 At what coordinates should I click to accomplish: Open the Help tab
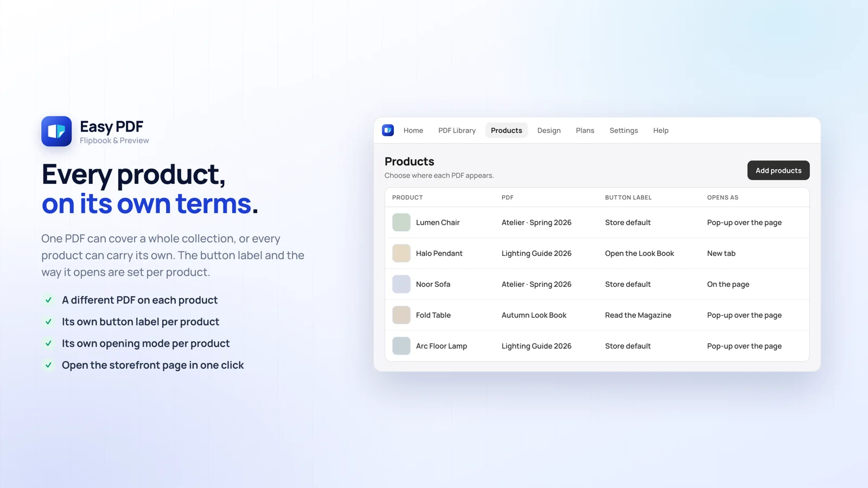pos(661,130)
